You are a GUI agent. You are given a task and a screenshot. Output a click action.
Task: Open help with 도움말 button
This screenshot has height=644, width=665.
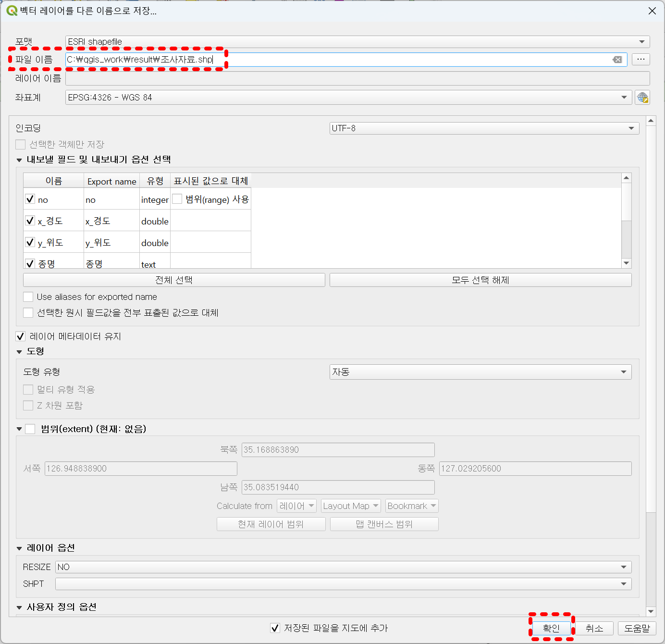637,628
